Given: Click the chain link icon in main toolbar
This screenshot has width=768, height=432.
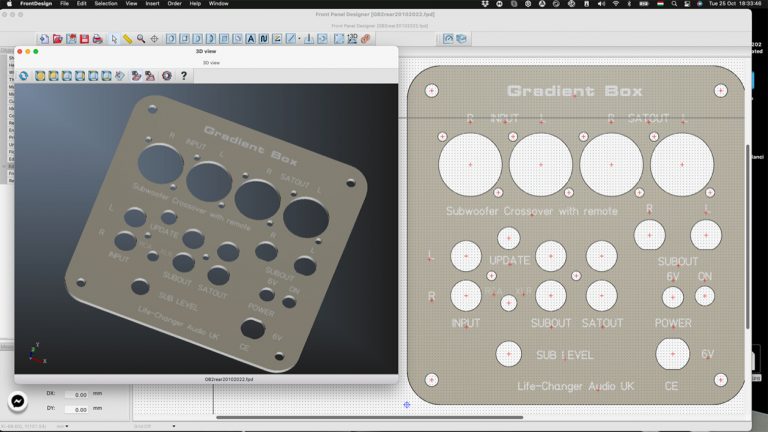Looking at the screenshot, I should click(365, 39).
